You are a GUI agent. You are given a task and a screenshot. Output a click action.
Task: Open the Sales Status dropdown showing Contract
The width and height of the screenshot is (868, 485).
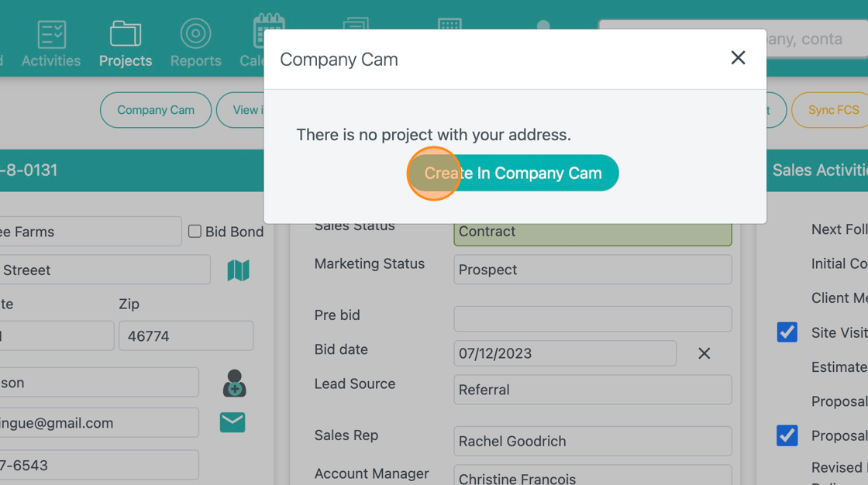[592, 231]
